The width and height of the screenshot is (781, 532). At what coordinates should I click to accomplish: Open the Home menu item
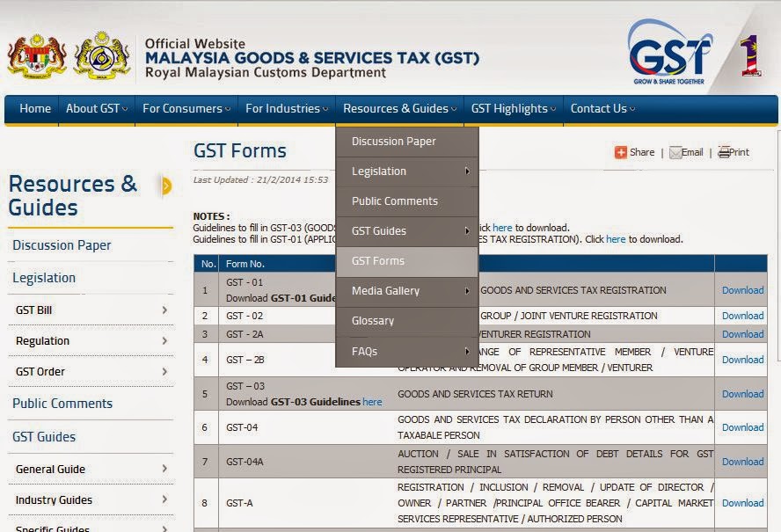35,108
